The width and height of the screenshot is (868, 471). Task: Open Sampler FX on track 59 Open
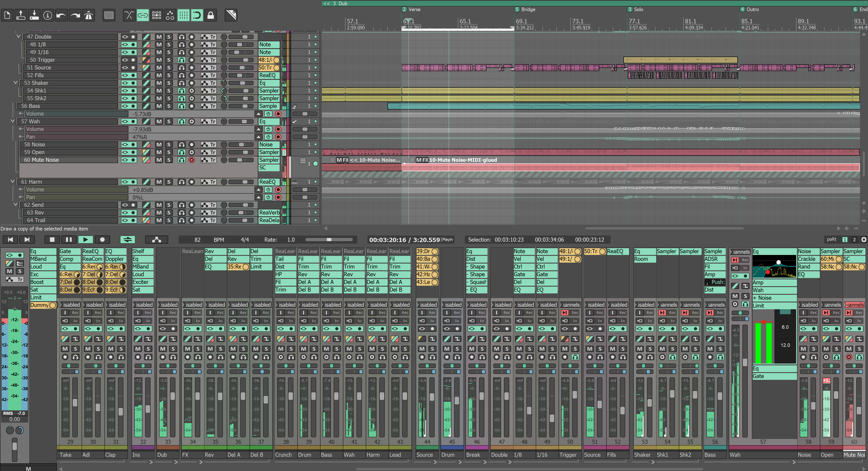tap(269, 152)
